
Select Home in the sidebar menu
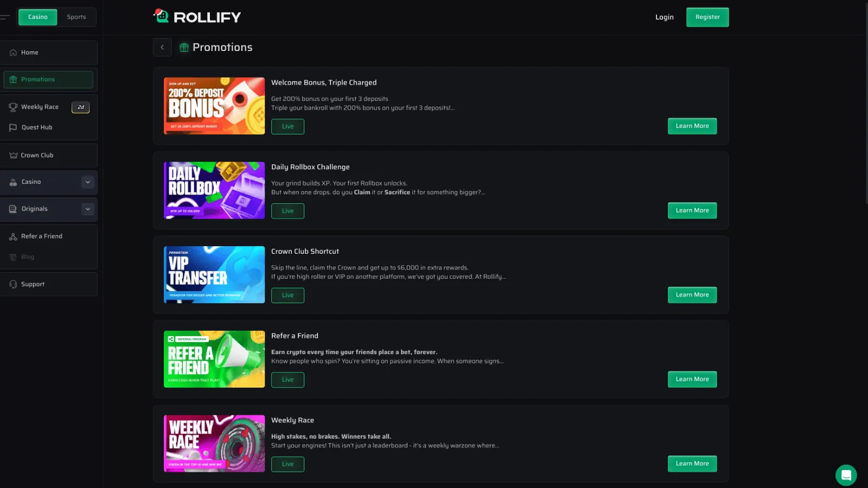pos(49,53)
